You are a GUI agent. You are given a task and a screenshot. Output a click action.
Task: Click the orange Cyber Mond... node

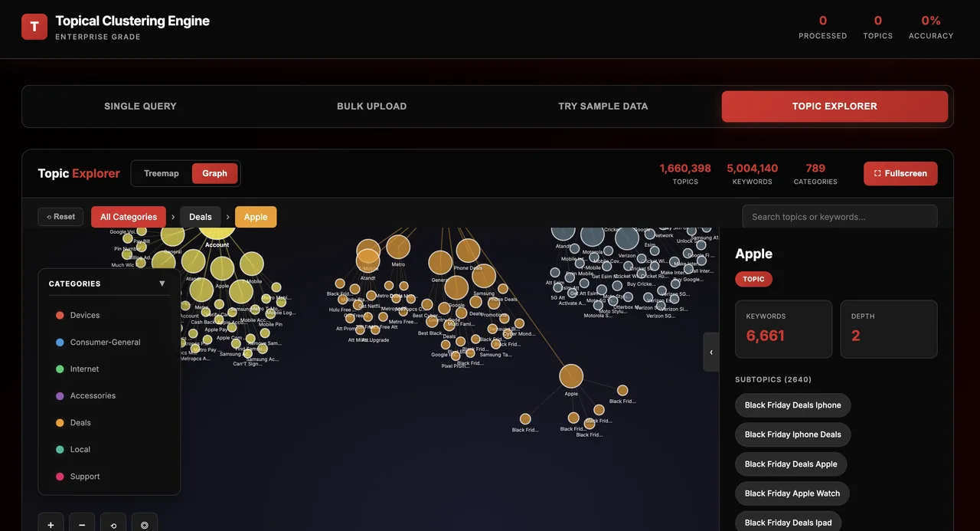click(x=519, y=323)
